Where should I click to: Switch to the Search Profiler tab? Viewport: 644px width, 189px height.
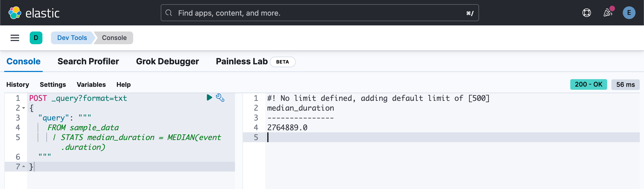[88, 61]
